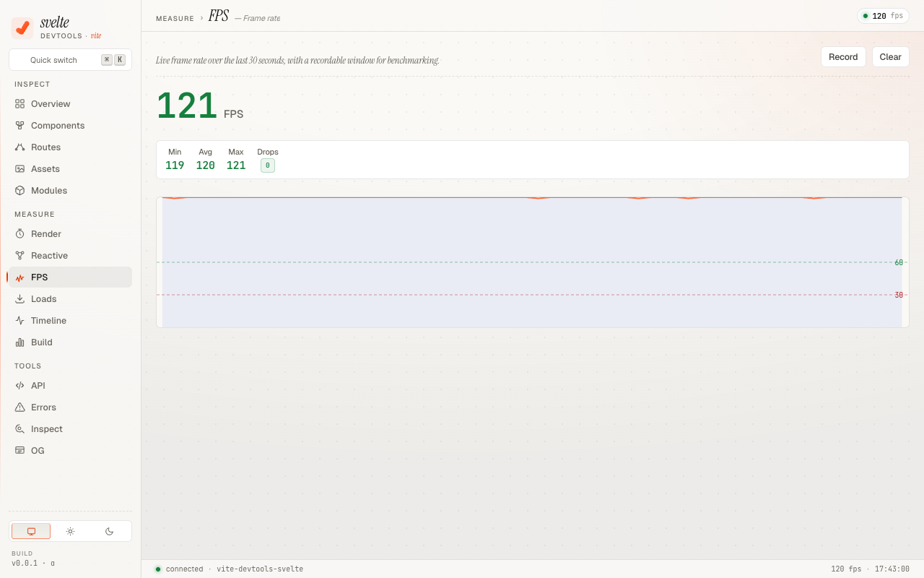
Task: Switch to system theme monitor toggle
Action: [x=31, y=531]
